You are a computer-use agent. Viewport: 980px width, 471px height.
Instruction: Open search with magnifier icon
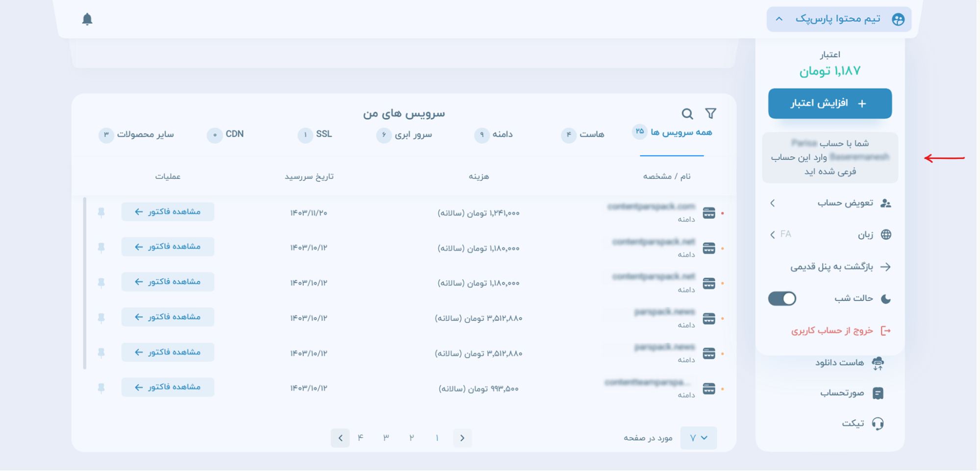coord(687,114)
